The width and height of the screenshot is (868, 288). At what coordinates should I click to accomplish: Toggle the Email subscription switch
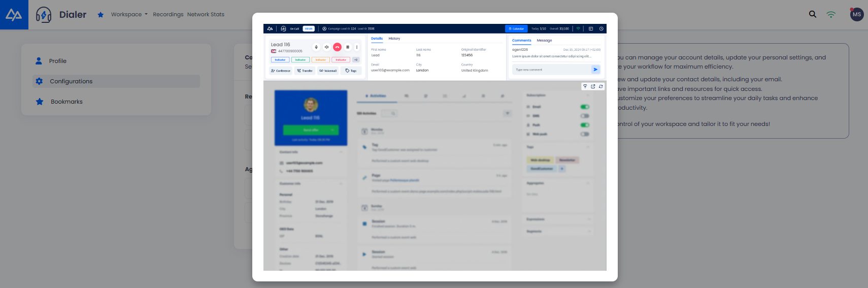[x=585, y=107]
